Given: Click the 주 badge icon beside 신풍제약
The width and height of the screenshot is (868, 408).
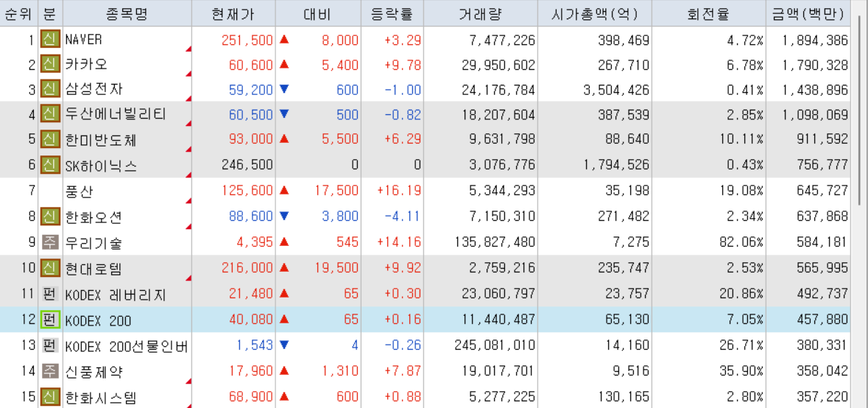Looking at the screenshot, I should (50, 371).
